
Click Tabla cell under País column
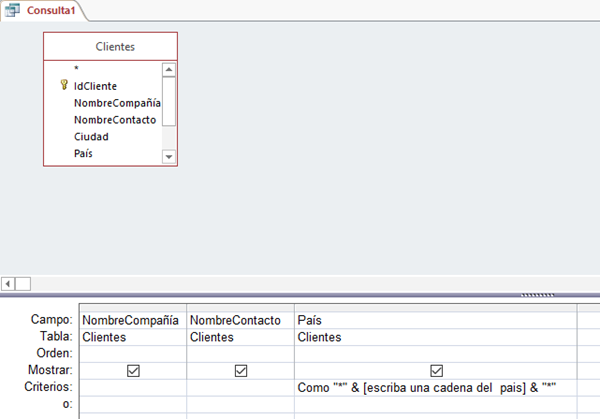coord(435,337)
